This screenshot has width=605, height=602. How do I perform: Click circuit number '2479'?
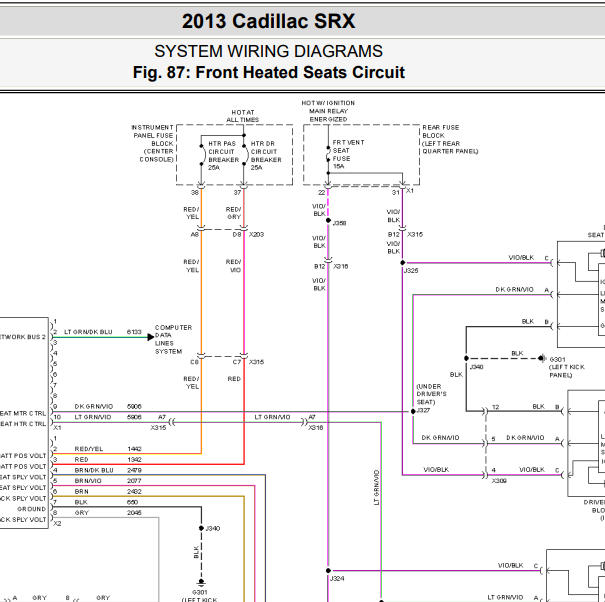click(x=134, y=470)
